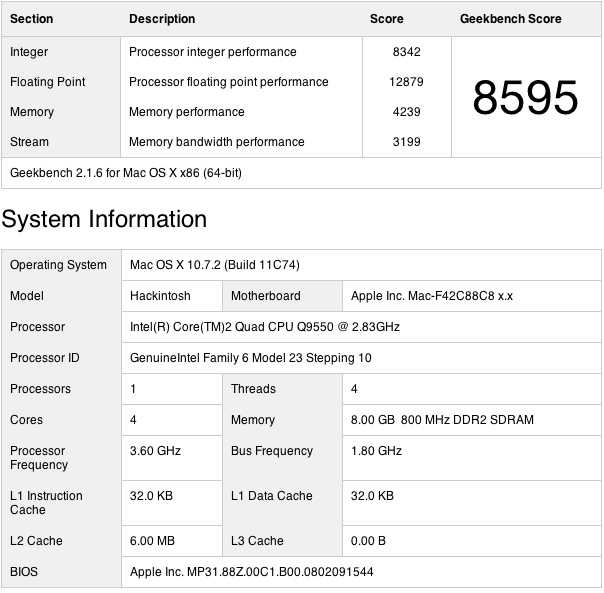Screen dimensions: 604x593
Task: Click the BIOS label
Action: pyautogui.click(x=24, y=572)
